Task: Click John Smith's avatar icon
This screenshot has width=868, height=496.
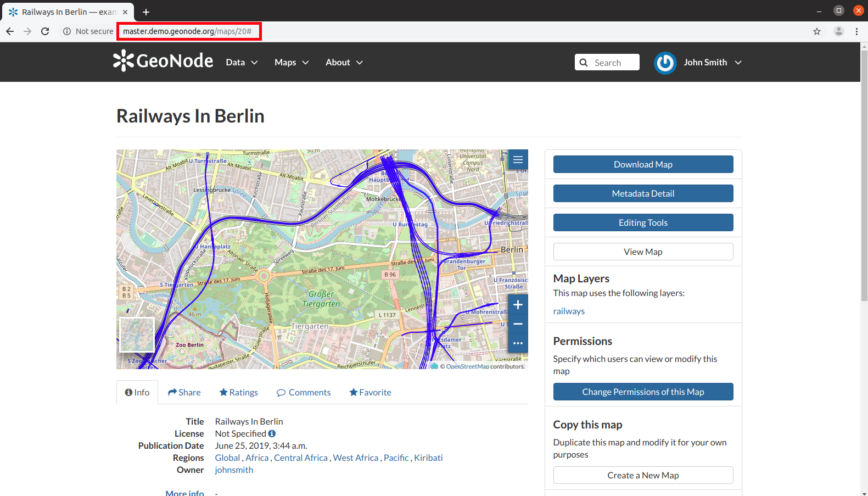Action: pos(665,63)
